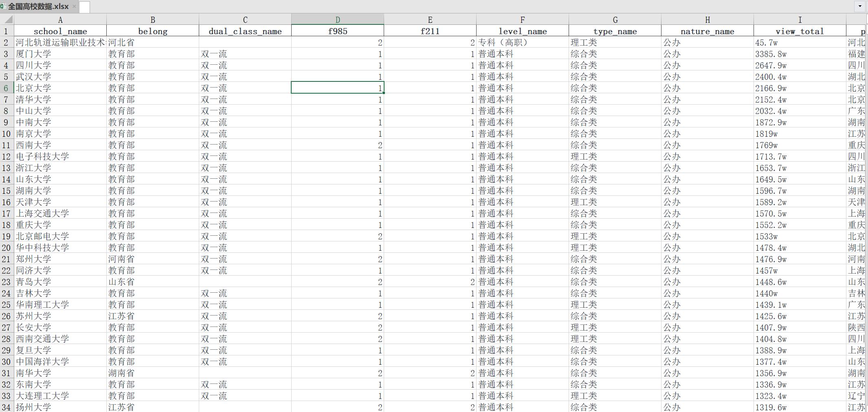Click f211 value in 南华大学 row
Viewport: 868px width, 412px height.
pyautogui.click(x=430, y=373)
